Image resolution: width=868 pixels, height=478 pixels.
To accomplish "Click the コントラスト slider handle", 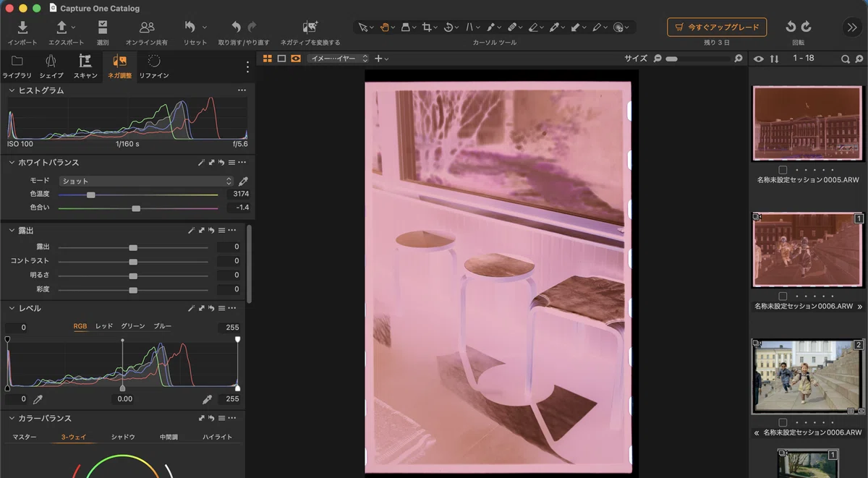I will click(x=133, y=261).
